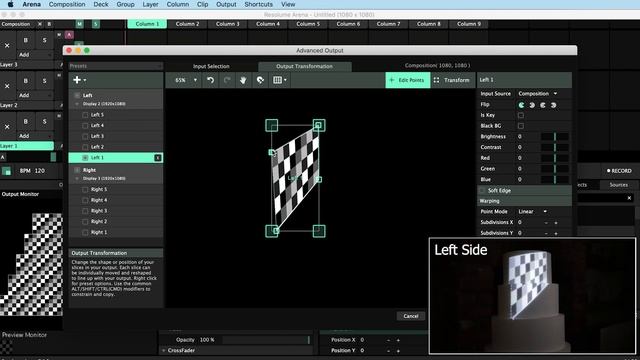Viewport: 640px width, 360px height.
Task: Toggle the Left 5 slice checkbox
Action: tap(85, 115)
